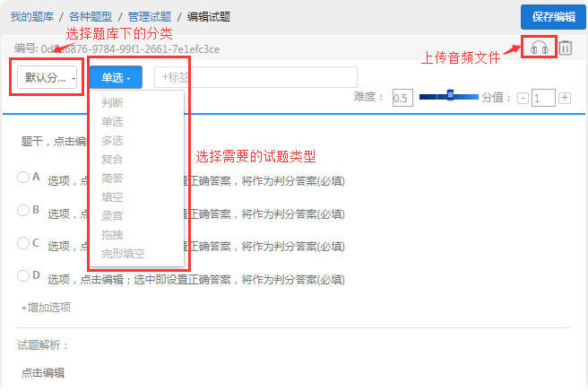Click the difficulty value field 0.5
The width and height of the screenshot is (588, 392).
point(402,98)
